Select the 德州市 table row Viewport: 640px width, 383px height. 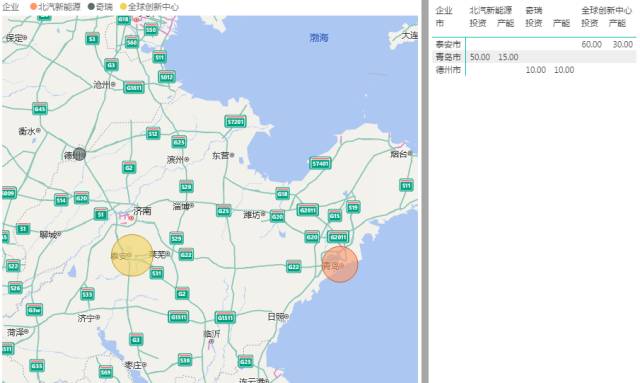pyautogui.click(x=534, y=70)
